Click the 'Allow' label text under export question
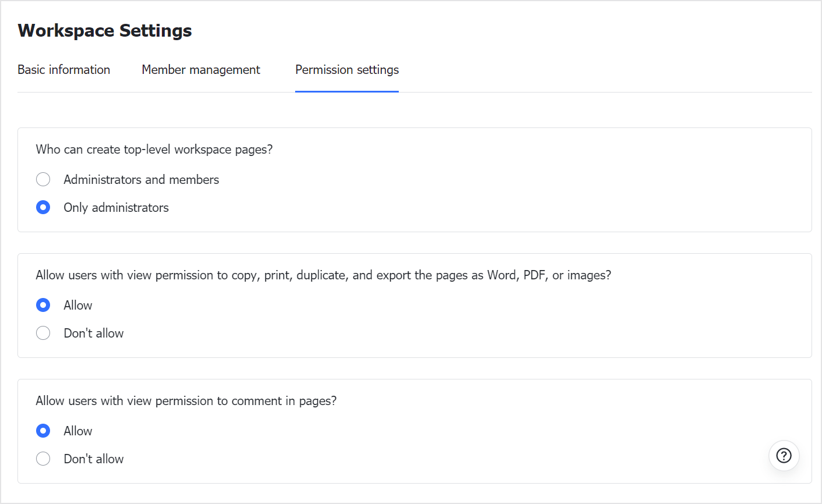 tap(78, 306)
